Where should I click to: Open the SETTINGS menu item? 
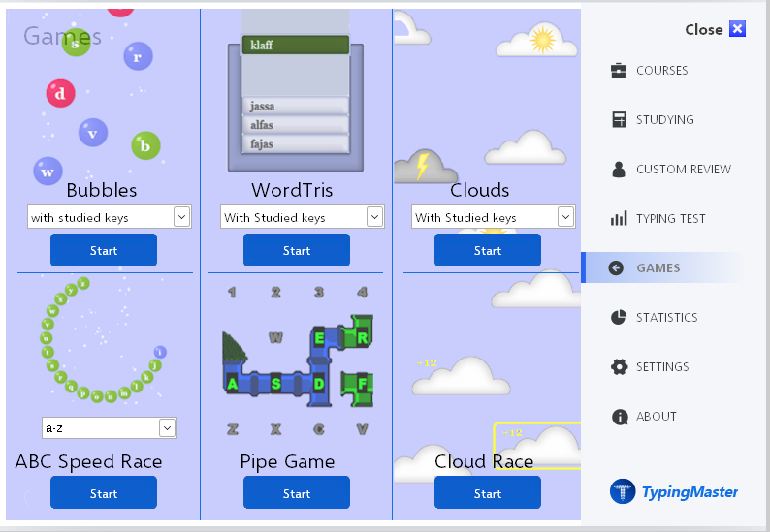pos(662,366)
